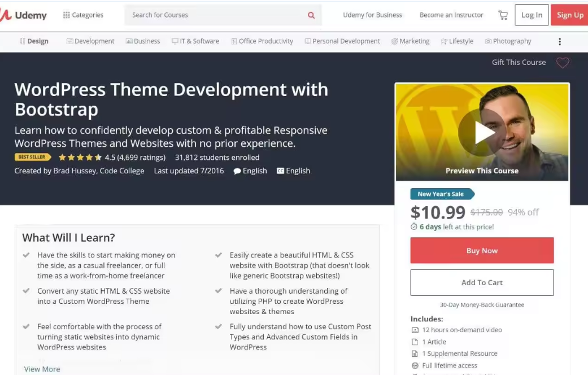The height and width of the screenshot is (375, 588).
Task: Select the Personal Development category
Action: (342, 41)
